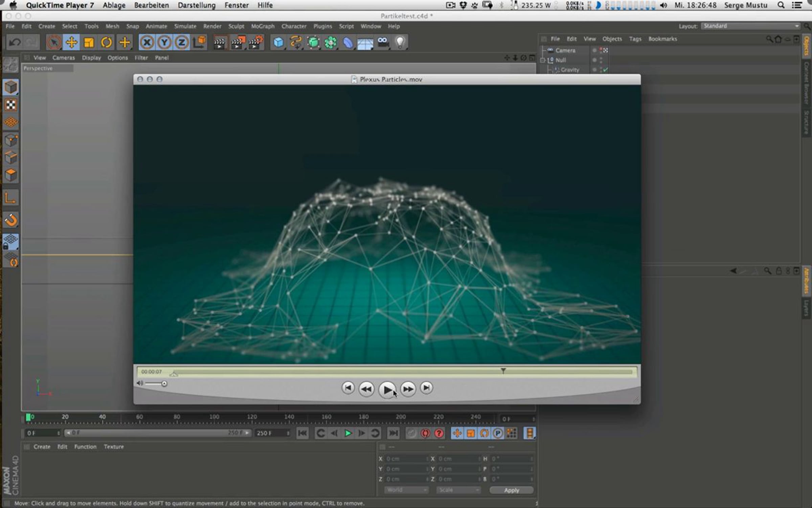Open the Simulate menu
Screen dimensions: 812x508
185,26
